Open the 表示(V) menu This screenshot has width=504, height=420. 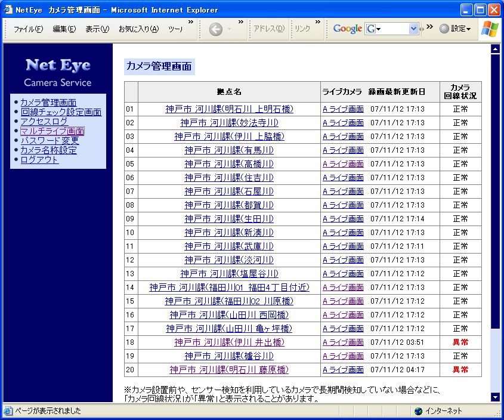point(97,29)
